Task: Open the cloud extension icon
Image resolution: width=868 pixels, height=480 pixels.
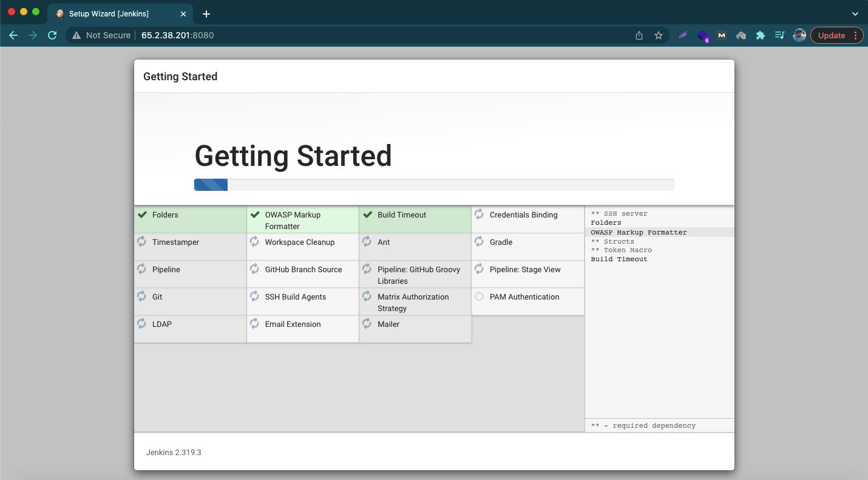Action: point(741,35)
